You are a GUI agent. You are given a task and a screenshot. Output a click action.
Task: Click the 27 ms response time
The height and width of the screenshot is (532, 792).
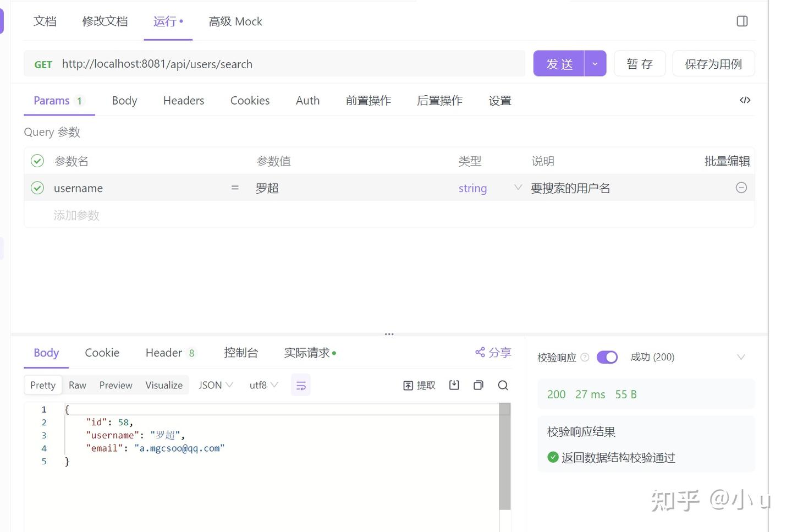(x=590, y=394)
